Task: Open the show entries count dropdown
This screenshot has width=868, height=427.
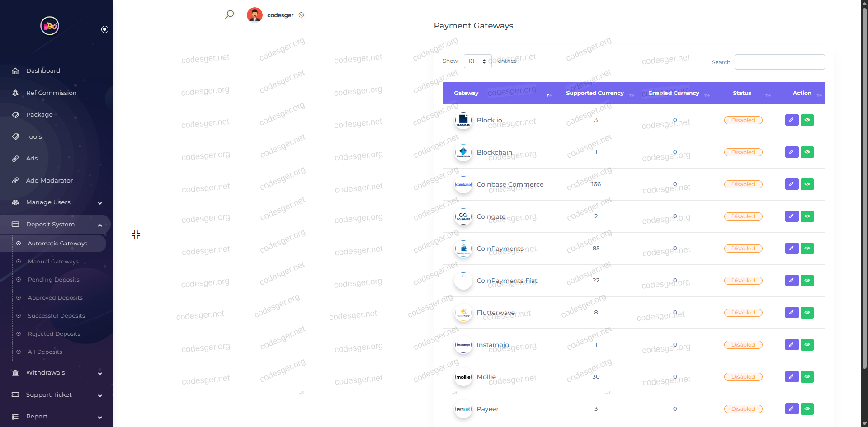Action: coord(477,61)
